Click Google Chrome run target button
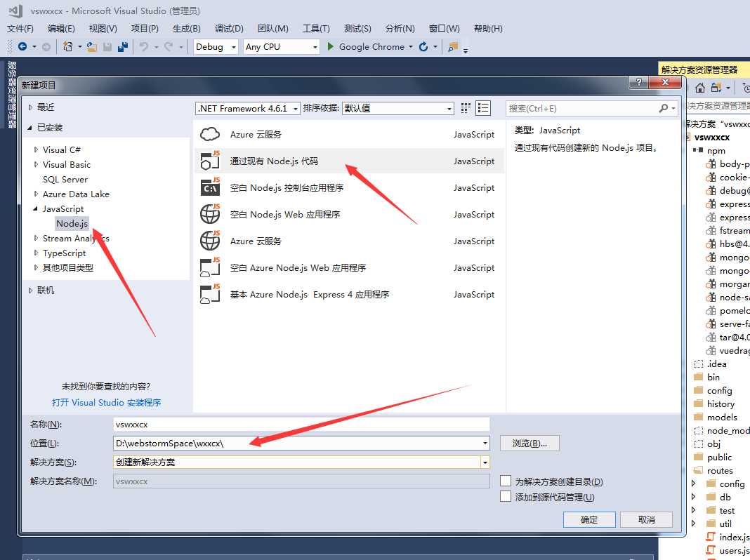This screenshot has height=560, width=750. pyautogui.click(x=371, y=47)
